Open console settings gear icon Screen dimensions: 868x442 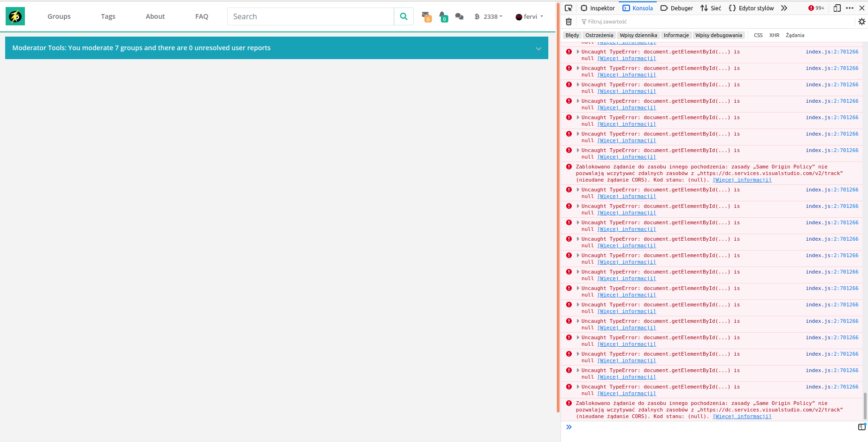pos(862,22)
